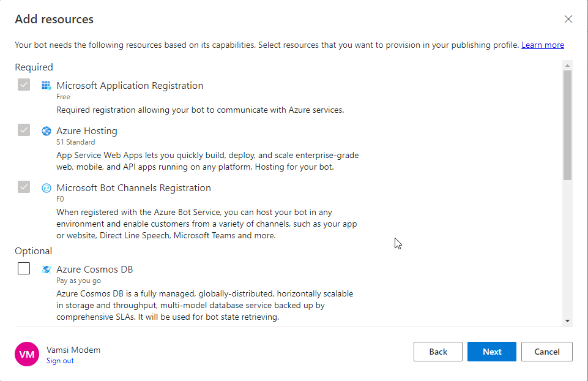Click the Microsoft Application Registration grid icon
The height and width of the screenshot is (381, 588).
[x=46, y=86]
